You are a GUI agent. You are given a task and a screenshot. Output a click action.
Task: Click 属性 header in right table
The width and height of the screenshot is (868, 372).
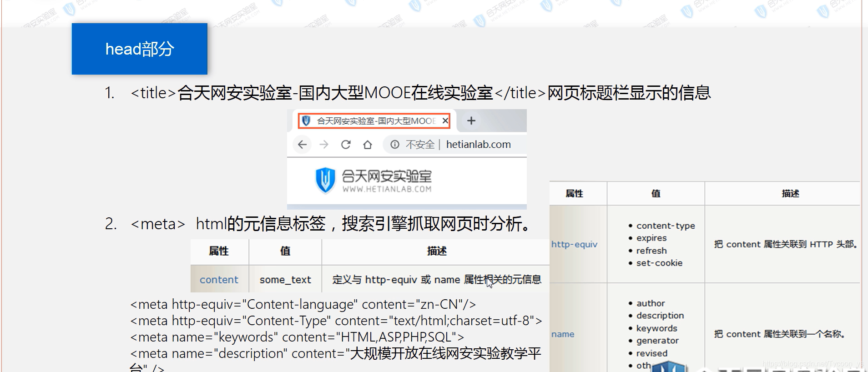pyautogui.click(x=574, y=194)
